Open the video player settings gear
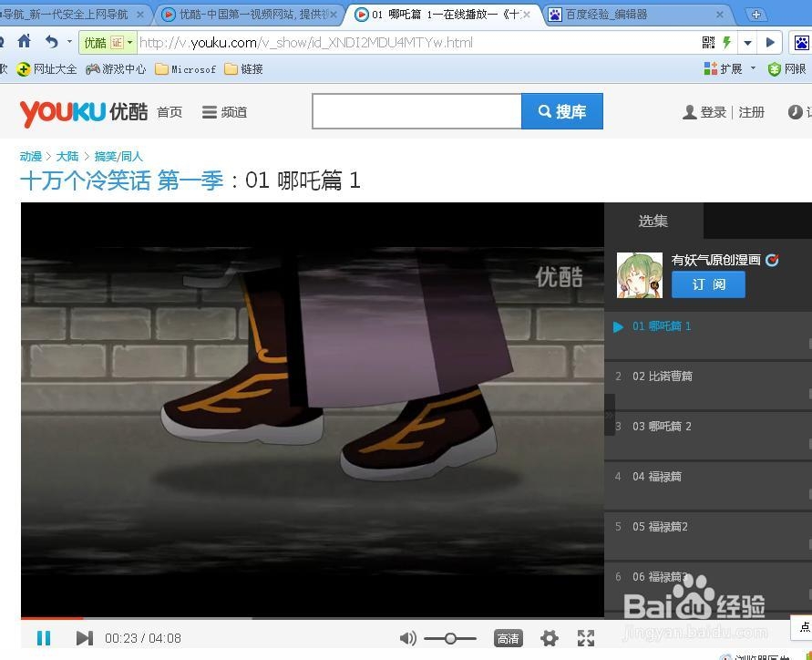812x660 pixels. point(549,638)
